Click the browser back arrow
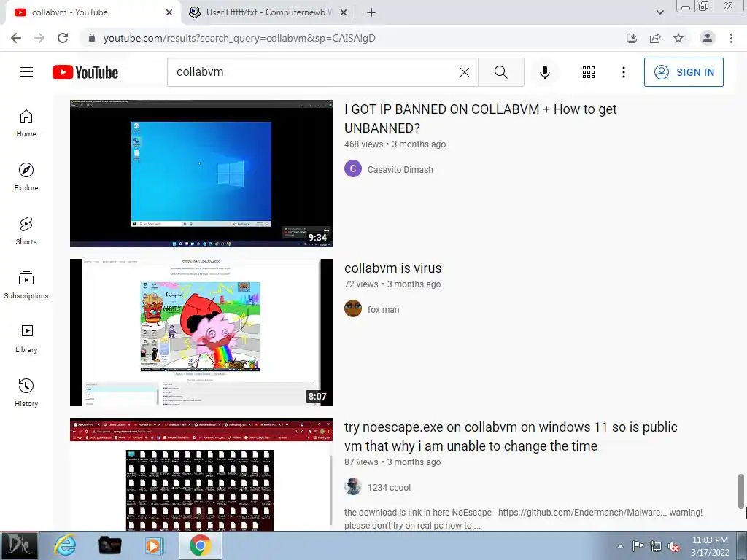Viewport: 747px width, 560px height. 16,38
